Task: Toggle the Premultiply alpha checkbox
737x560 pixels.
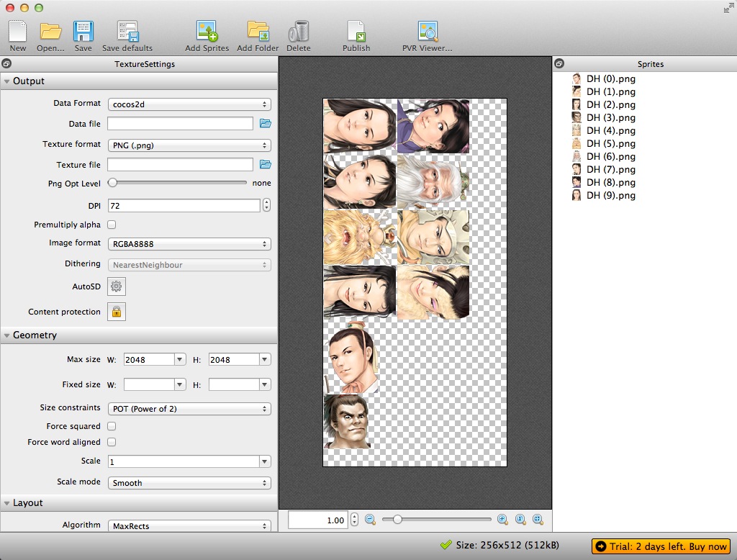Action: (112, 224)
